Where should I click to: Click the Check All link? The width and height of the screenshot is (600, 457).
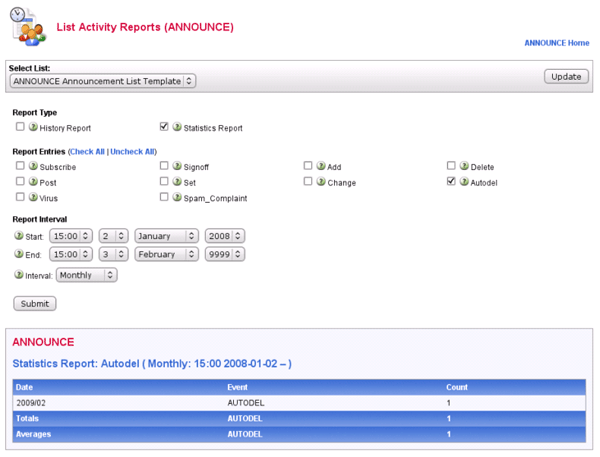point(87,151)
